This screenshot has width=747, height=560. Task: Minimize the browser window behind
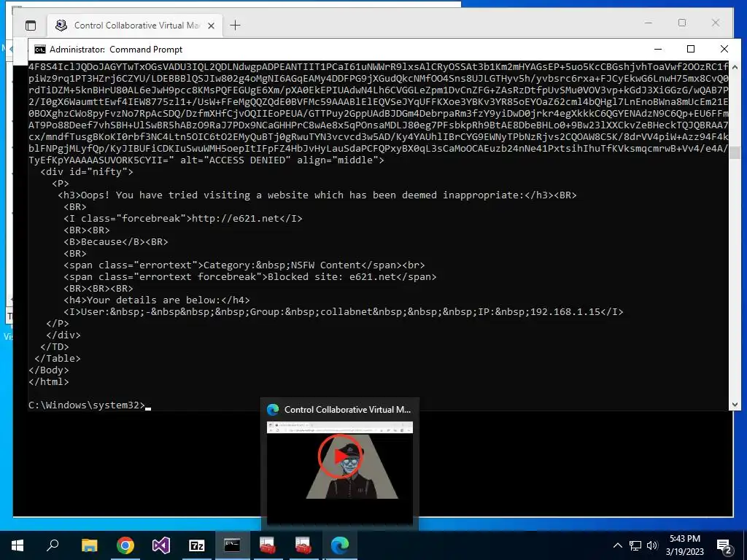[649, 23]
